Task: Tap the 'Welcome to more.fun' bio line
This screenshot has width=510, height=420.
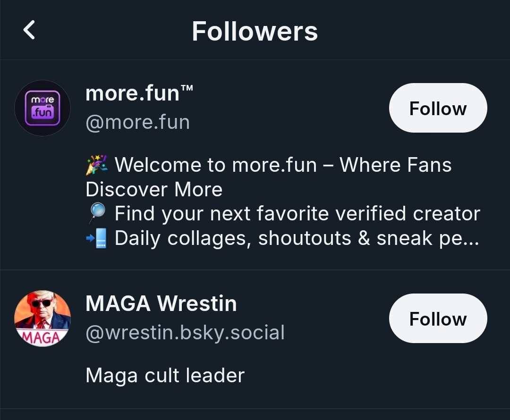Action: tap(283, 165)
